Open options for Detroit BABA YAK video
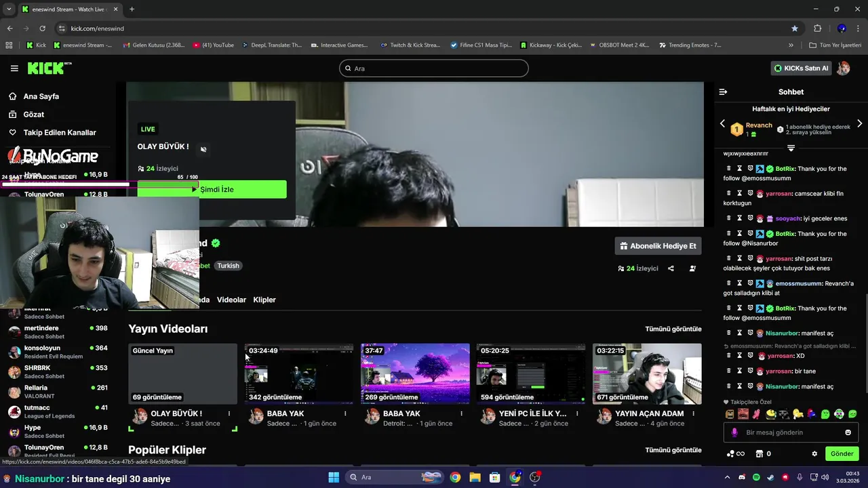 [x=462, y=413]
